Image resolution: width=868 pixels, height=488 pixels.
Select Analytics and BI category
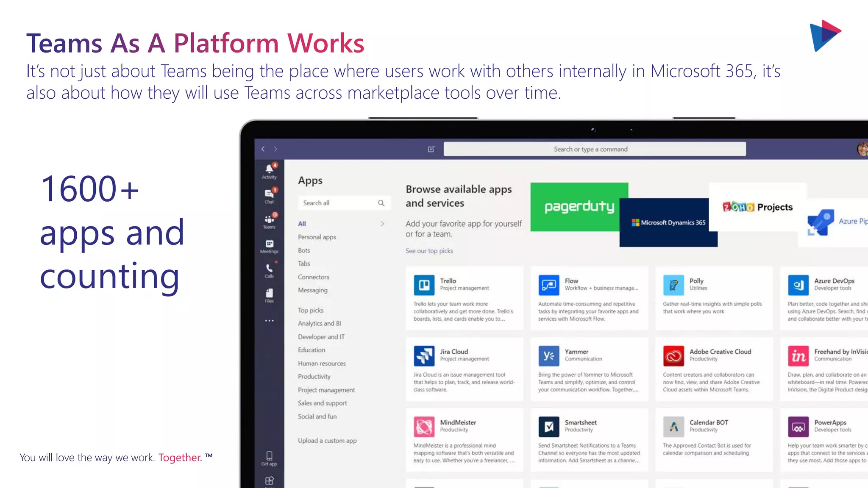click(319, 323)
